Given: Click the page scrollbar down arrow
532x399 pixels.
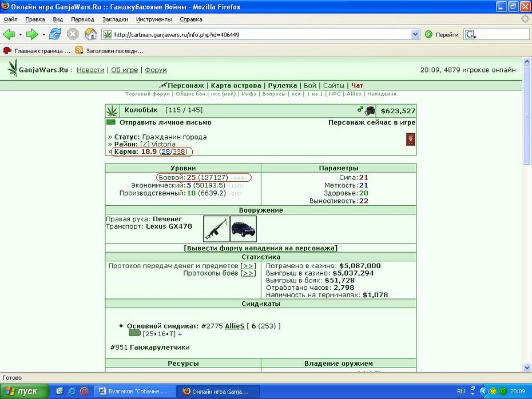Looking at the screenshot, I should coord(527,368).
